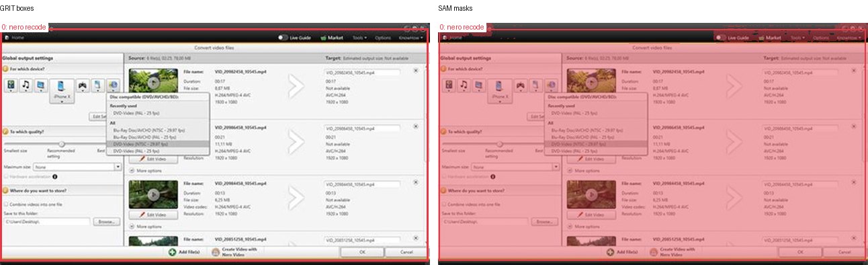
Task: GRIT boxes panel: click Create Video with Nero Video icon
Action: (216, 252)
